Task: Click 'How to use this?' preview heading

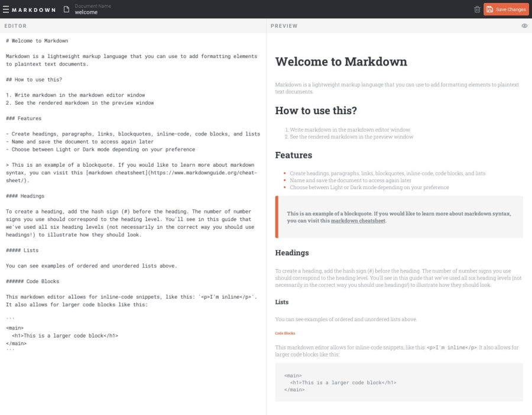Action: tap(316, 111)
